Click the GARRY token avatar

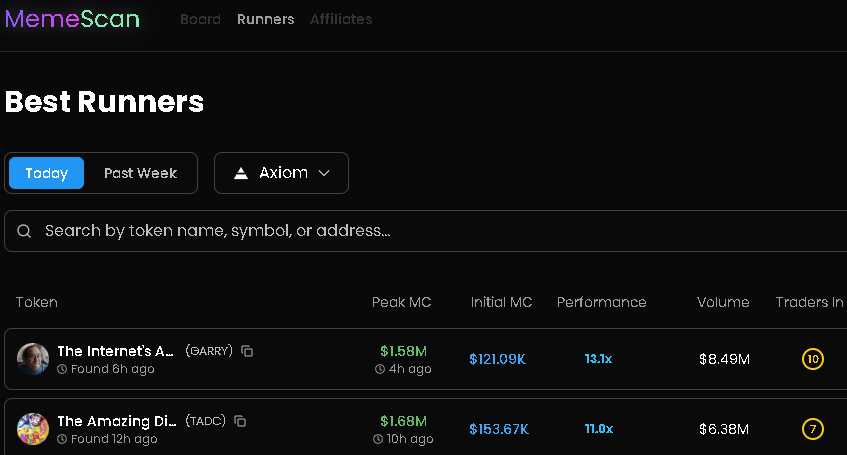tap(33, 359)
